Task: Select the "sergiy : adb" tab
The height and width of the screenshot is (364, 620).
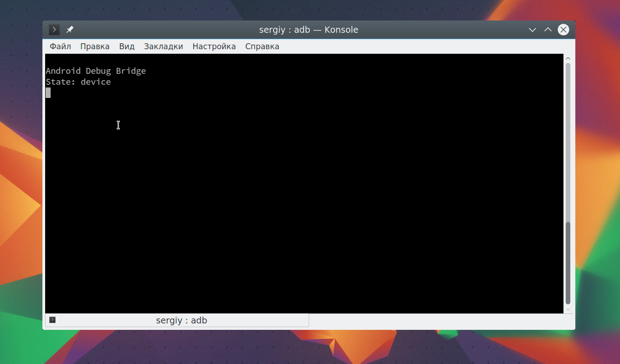Action: pyautogui.click(x=177, y=320)
